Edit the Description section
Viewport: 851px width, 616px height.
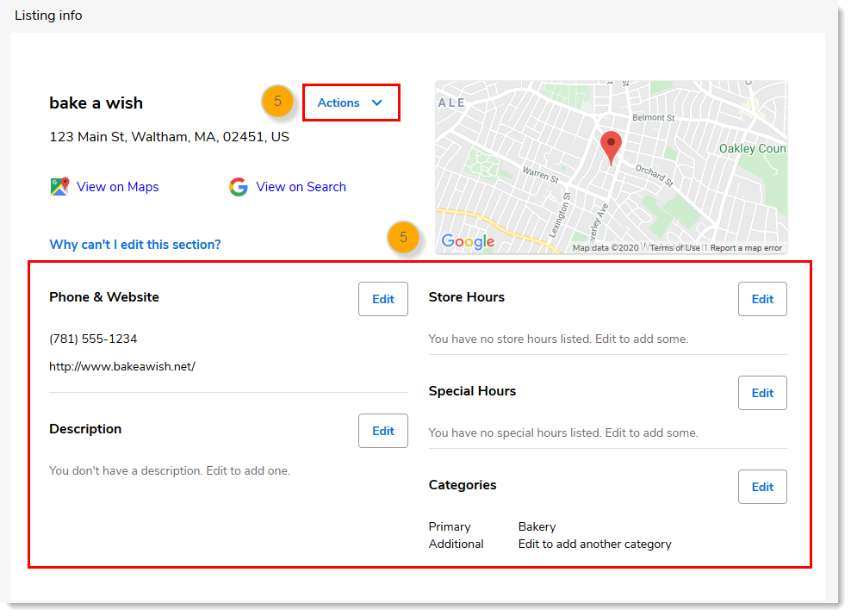(x=383, y=431)
